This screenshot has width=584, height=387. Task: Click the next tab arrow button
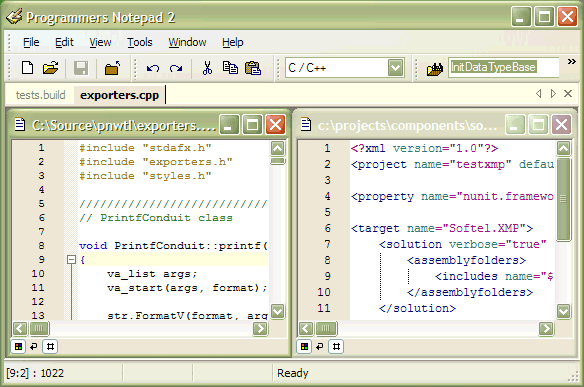[553, 93]
